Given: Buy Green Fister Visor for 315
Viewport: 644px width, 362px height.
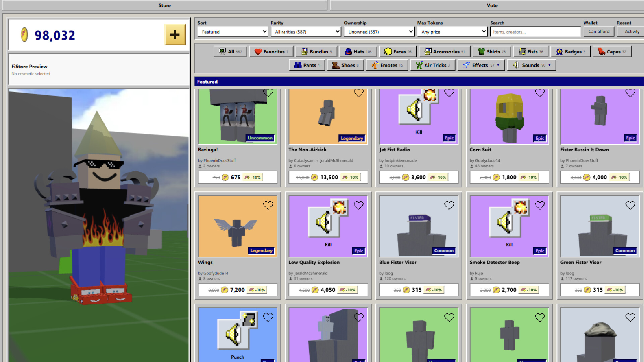Looking at the screenshot, I should point(600,290).
